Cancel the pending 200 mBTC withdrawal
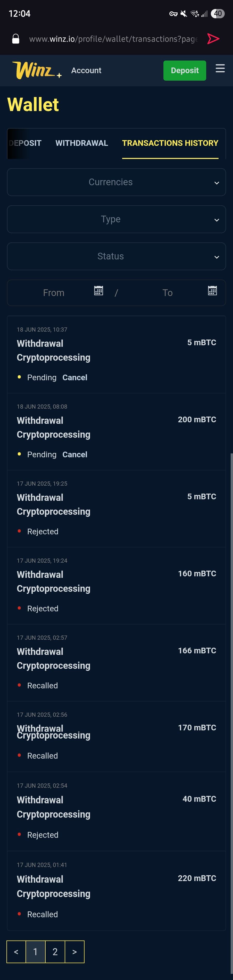The width and height of the screenshot is (233, 980). (75, 455)
